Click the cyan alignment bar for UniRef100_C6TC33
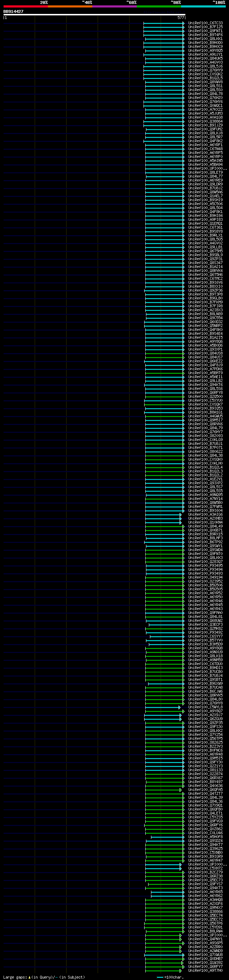Screen dimensions: 229x980 point(164,23)
